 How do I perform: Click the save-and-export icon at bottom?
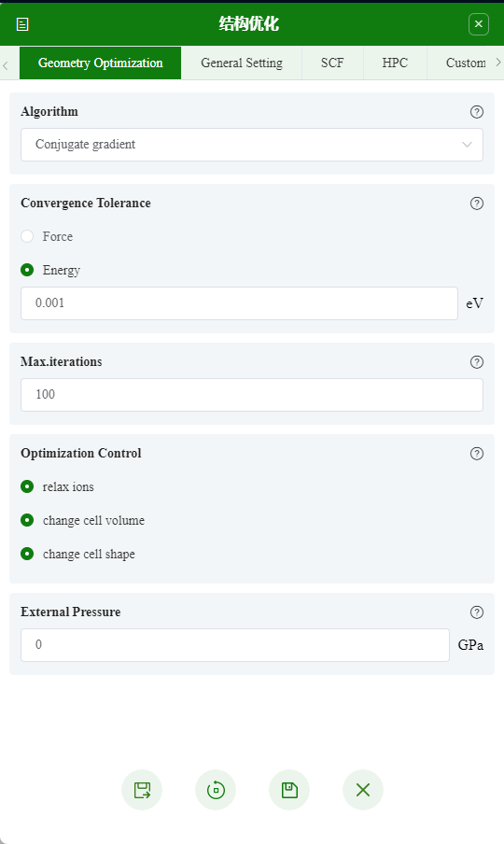pyautogui.click(x=142, y=790)
